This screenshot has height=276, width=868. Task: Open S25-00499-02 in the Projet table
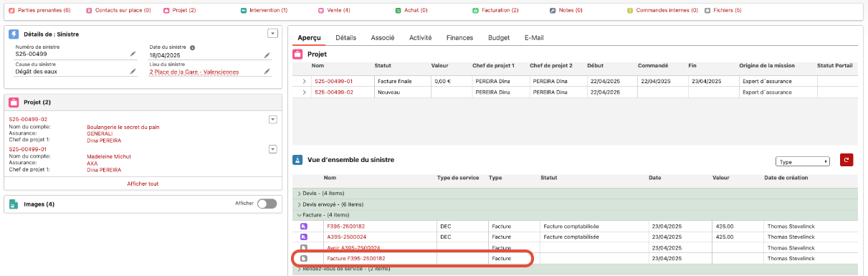pos(333,92)
